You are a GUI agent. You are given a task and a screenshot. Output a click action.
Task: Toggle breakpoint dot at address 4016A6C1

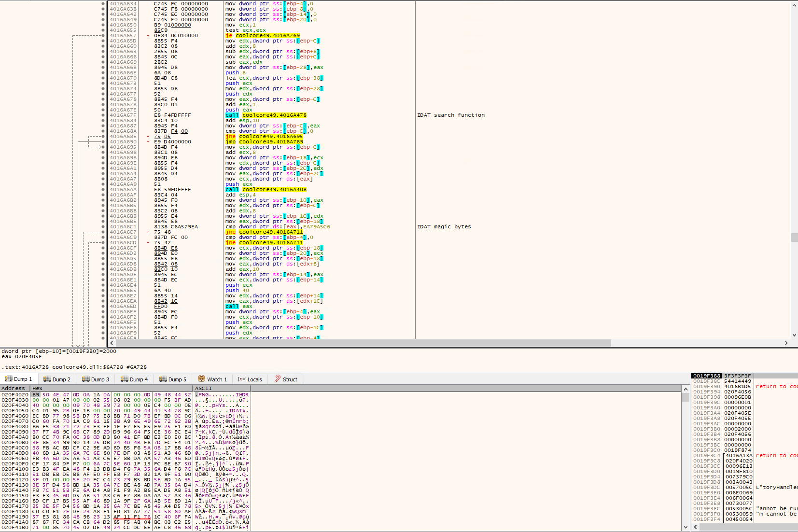tap(103, 226)
